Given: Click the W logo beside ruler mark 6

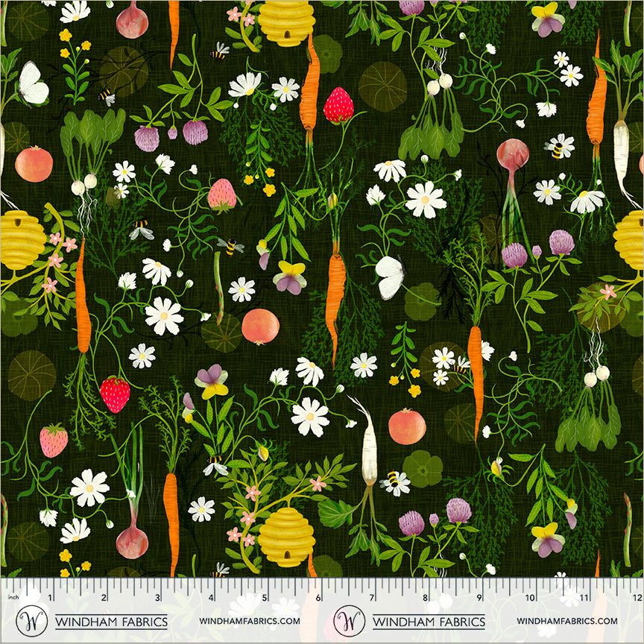Looking at the screenshot, I should pyautogui.click(x=350, y=620).
